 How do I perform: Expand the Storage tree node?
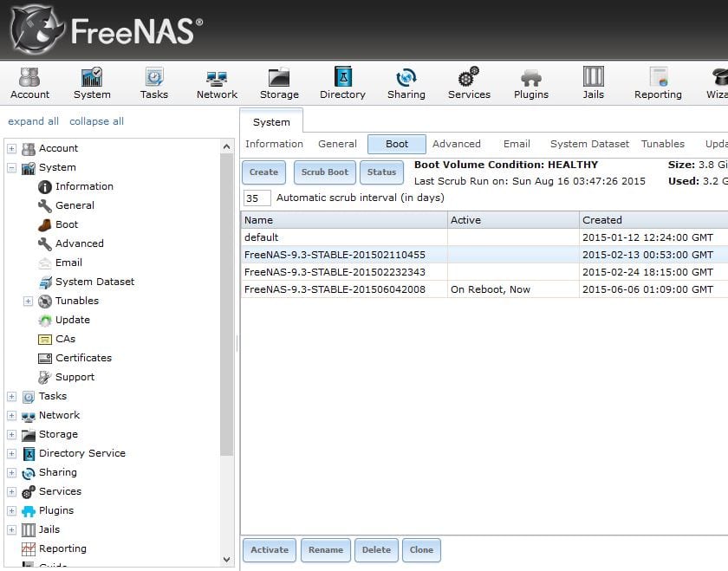click(11, 434)
